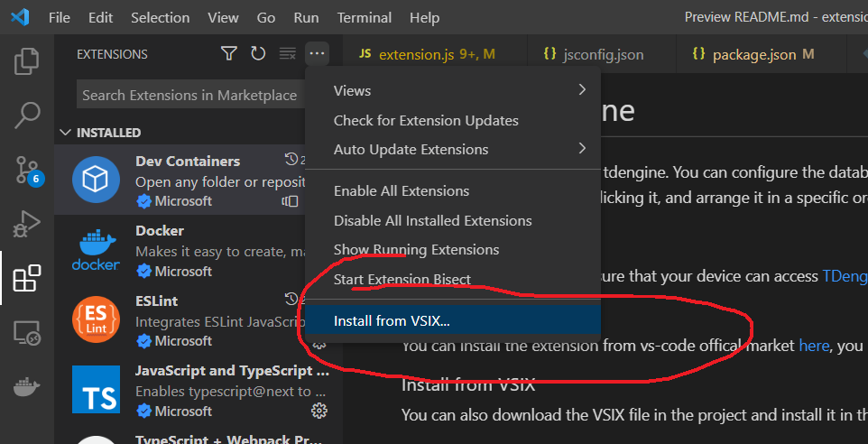This screenshot has height=444, width=868.
Task: Select the TypeScript + Webpack extension row
Action: click(199, 437)
